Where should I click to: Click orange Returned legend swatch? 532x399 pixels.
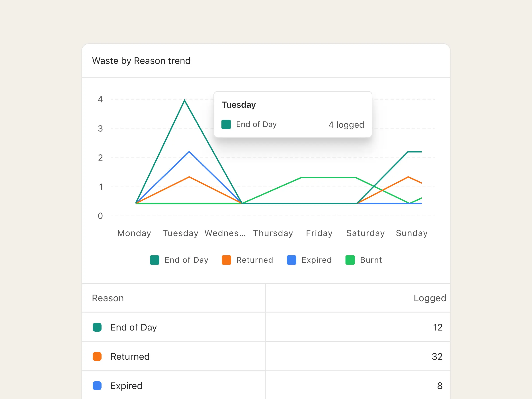click(226, 260)
